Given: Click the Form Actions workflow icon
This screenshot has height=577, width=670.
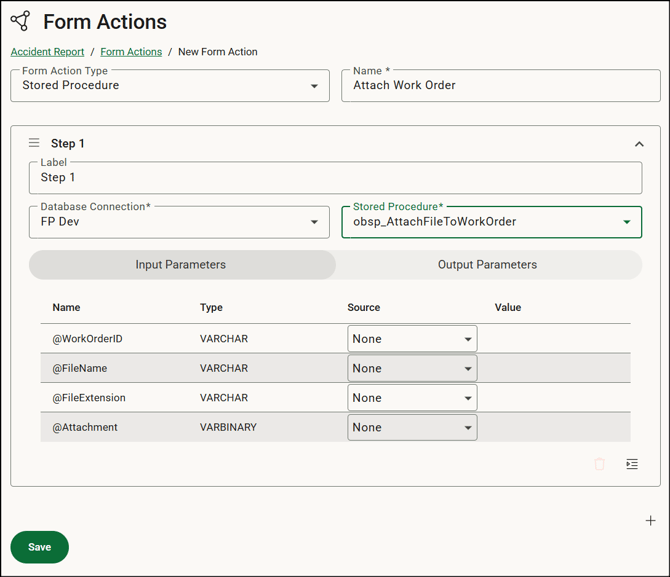Looking at the screenshot, I should point(20,21).
